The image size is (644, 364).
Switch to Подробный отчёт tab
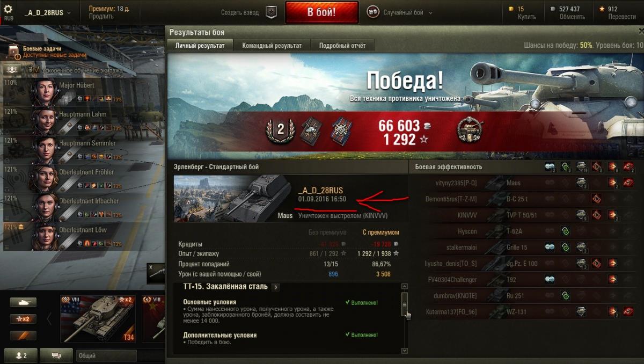coord(342,46)
